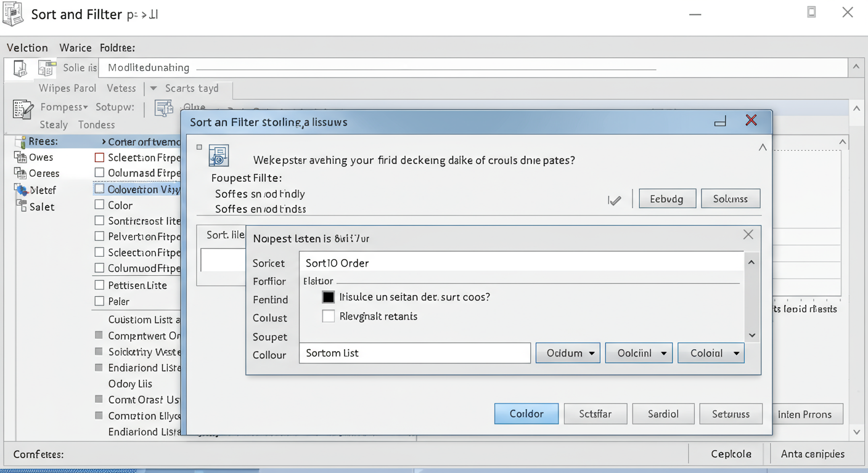The height and width of the screenshot is (473, 868).
Task: Open the Oddum dropdown
Action: click(567, 353)
